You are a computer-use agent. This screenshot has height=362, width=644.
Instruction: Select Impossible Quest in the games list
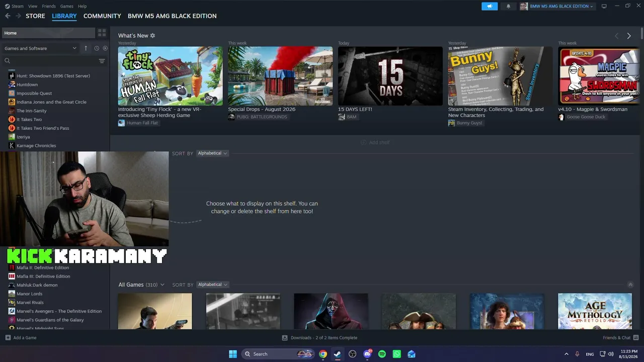34,94
